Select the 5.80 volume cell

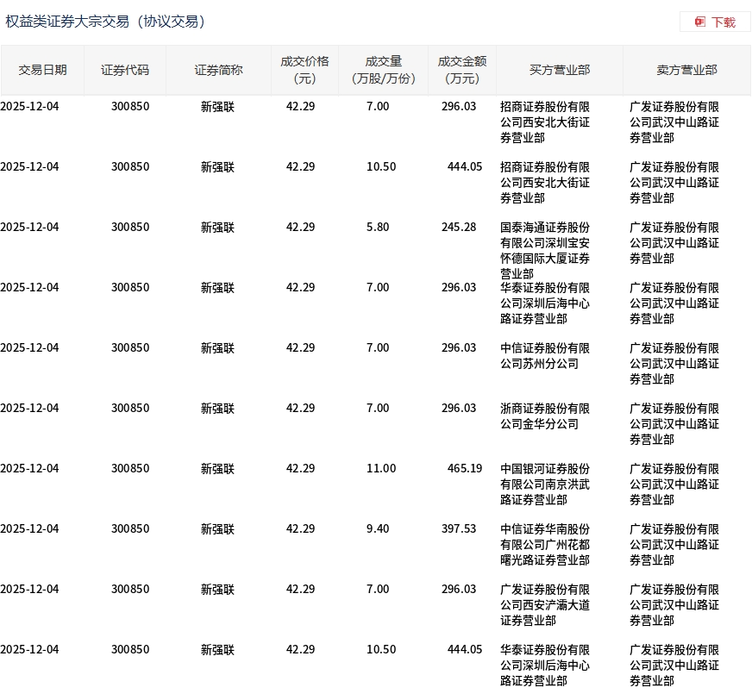(x=378, y=227)
